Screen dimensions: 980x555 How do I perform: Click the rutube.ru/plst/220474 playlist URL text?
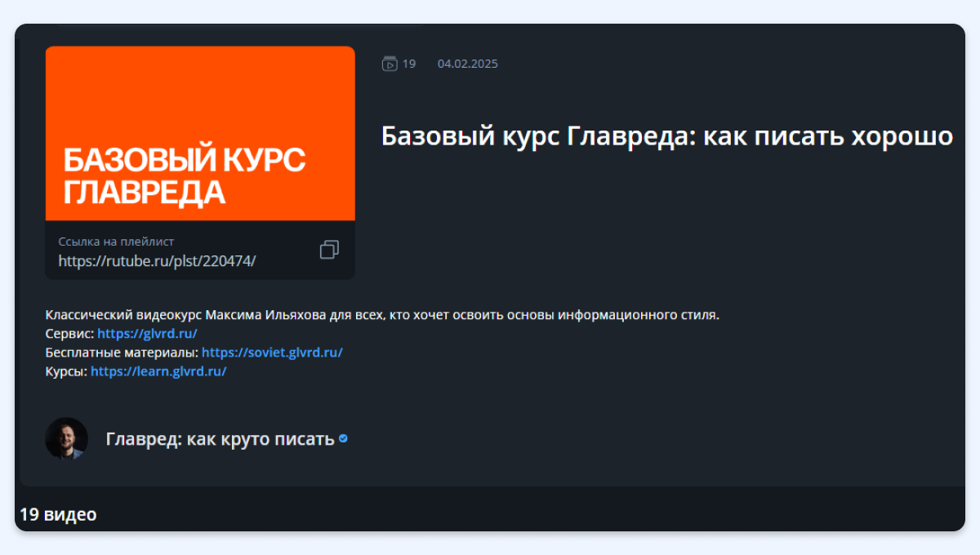tap(157, 260)
